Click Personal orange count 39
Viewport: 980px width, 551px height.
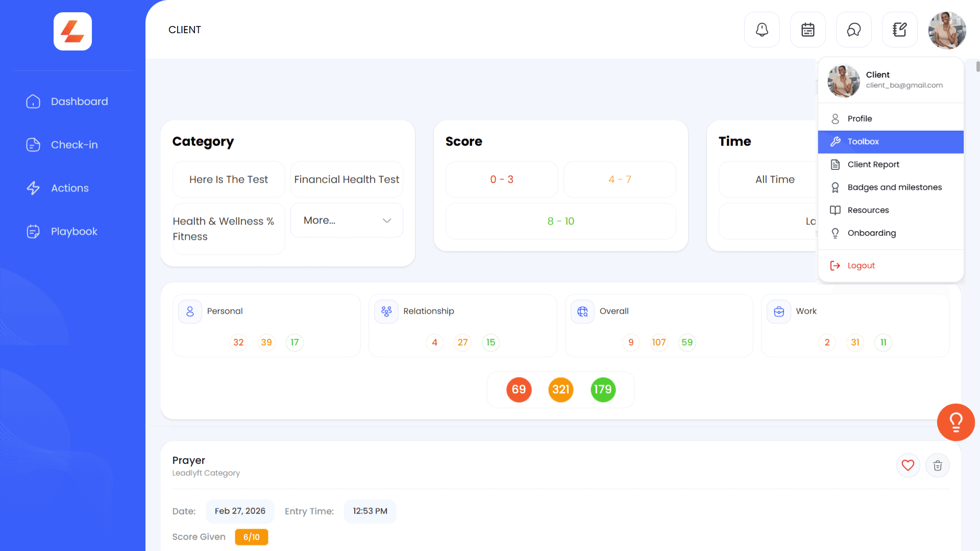click(266, 342)
